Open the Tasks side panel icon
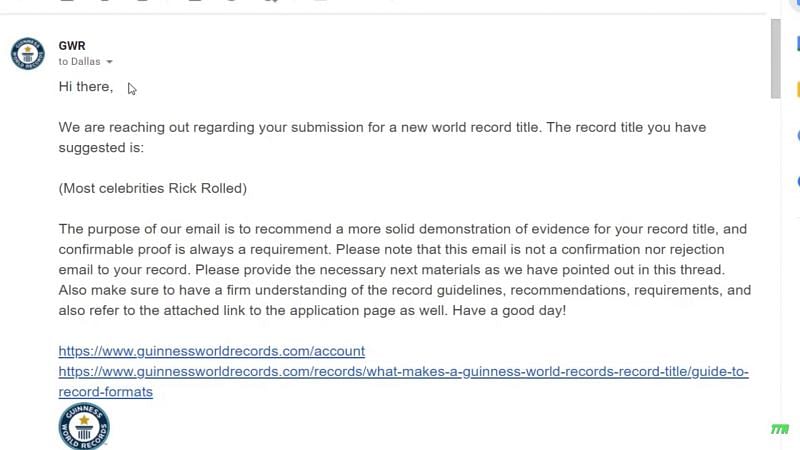 tap(797, 136)
